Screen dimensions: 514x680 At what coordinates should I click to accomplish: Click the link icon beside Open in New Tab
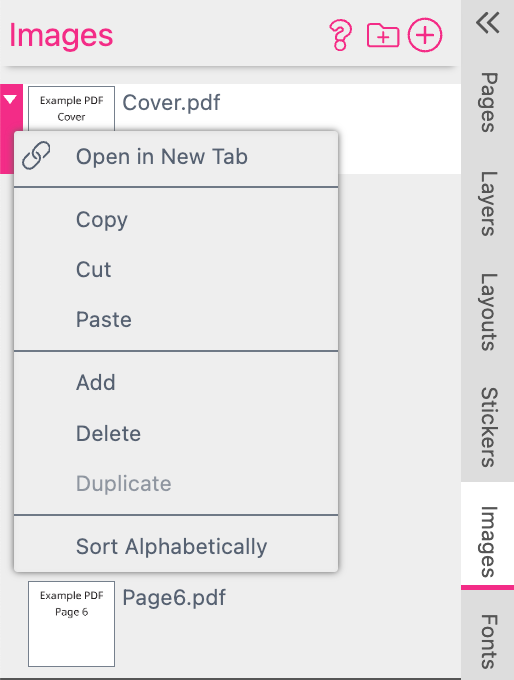pos(36,155)
